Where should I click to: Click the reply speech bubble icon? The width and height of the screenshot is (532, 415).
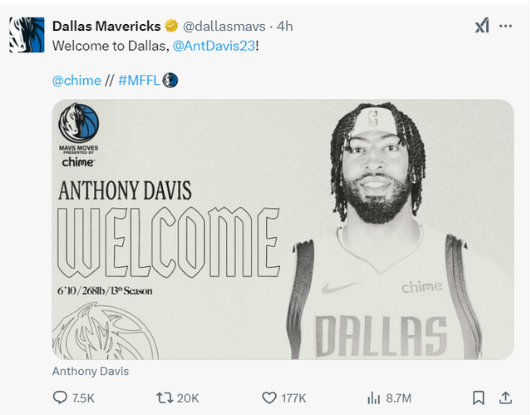click(60, 398)
